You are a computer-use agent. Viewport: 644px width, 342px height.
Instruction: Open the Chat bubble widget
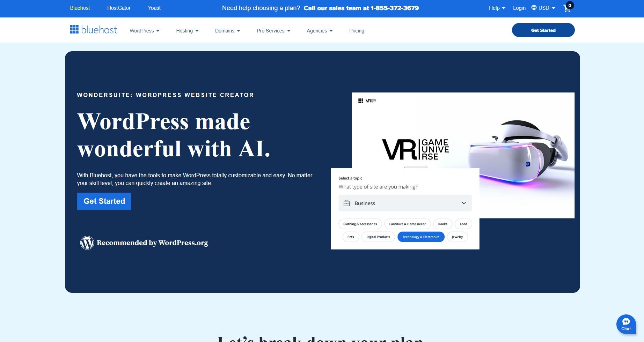(626, 324)
